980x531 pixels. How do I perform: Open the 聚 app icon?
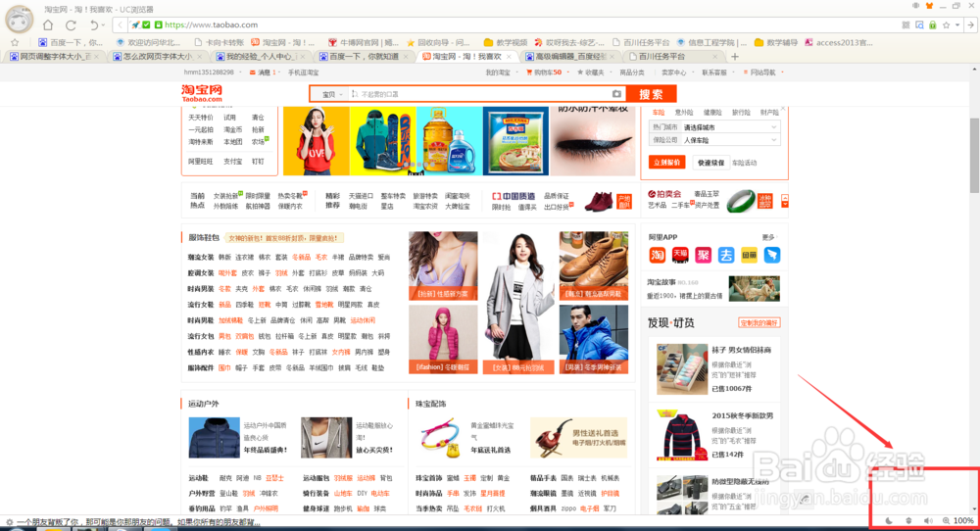click(x=703, y=255)
